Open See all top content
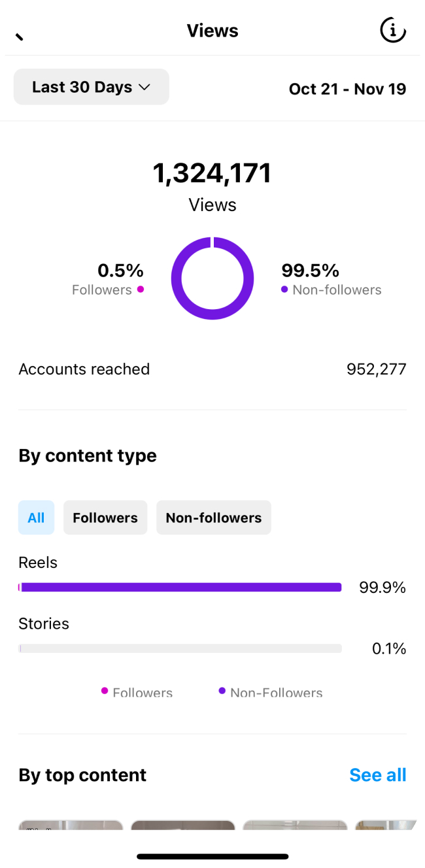Image resolution: width=425 pixels, height=868 pixels. pyautogui.click(x=378, y=775)
